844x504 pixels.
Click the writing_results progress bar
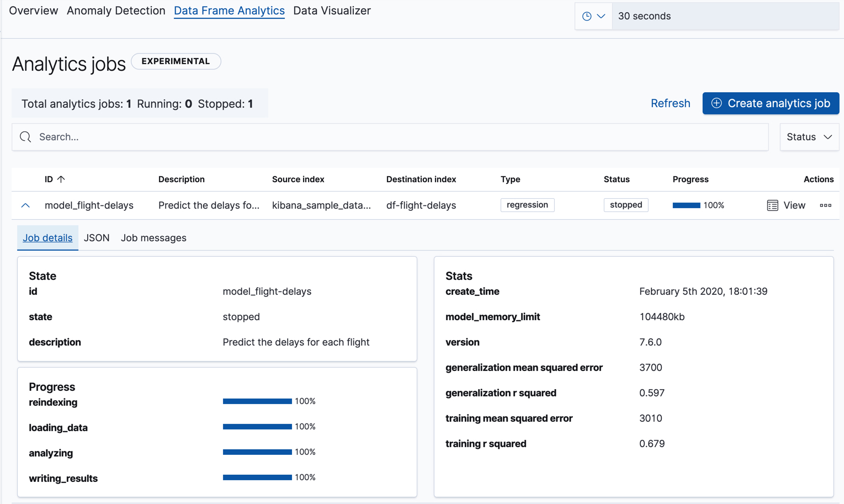tap(257, 477)
